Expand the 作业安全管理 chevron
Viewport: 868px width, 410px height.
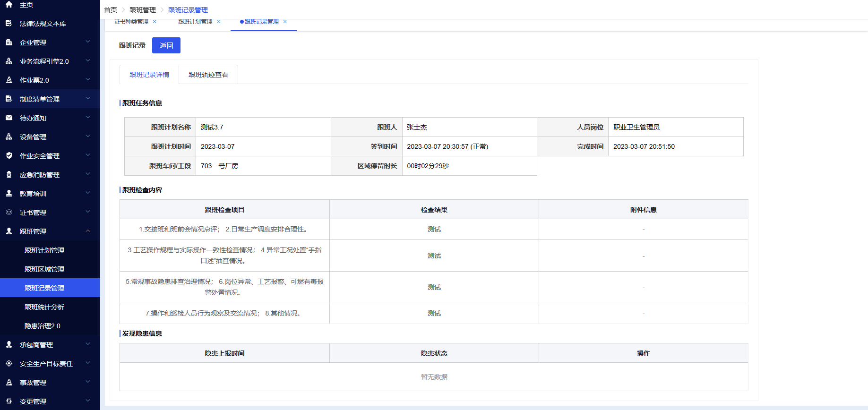pos(88,155)
